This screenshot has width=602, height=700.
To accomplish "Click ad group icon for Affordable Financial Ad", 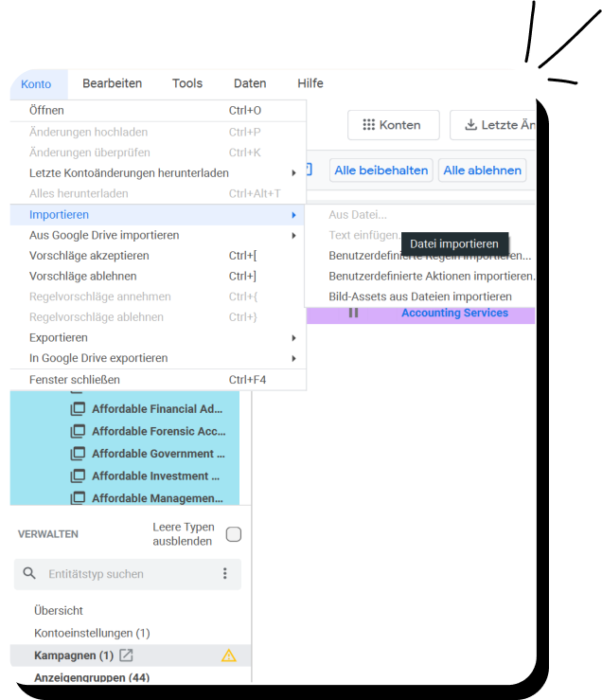I will point(78,409).
